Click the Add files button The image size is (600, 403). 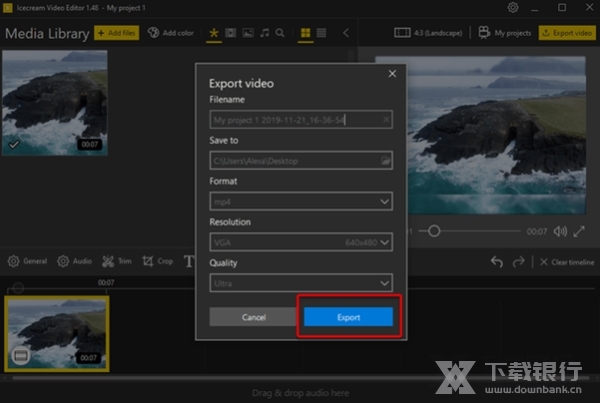tap(117, 33)
